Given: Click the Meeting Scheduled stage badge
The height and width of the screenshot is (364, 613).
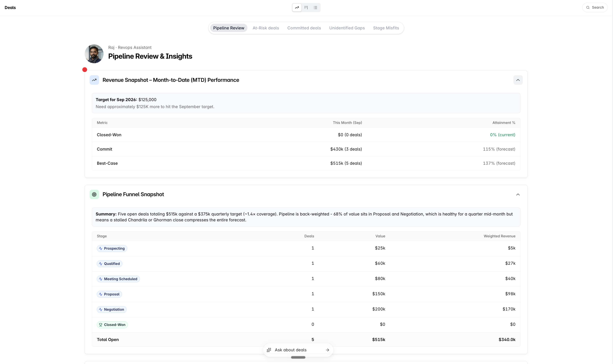Looking at the screenshot, I should pos(118,279).
